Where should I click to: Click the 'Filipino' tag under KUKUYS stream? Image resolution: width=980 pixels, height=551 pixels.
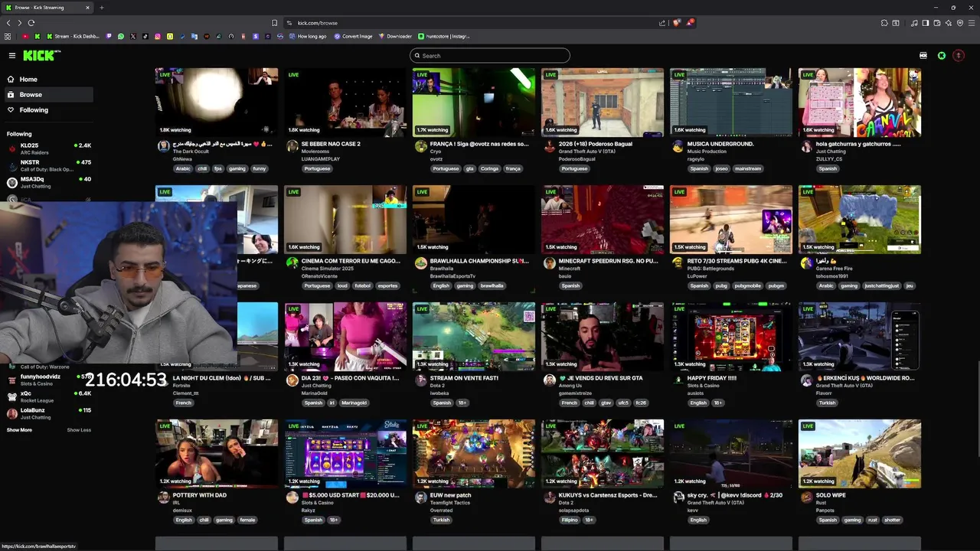click(569, 520)
